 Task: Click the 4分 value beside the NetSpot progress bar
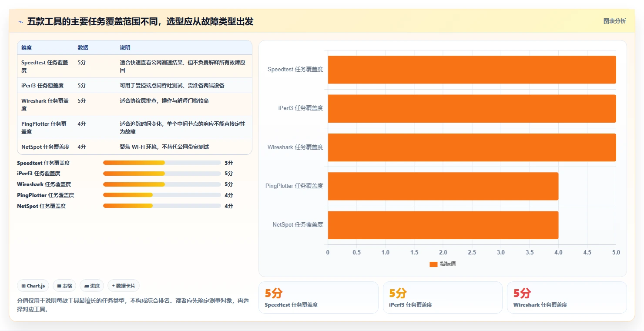pyautogui.click(x=229, y=206)
